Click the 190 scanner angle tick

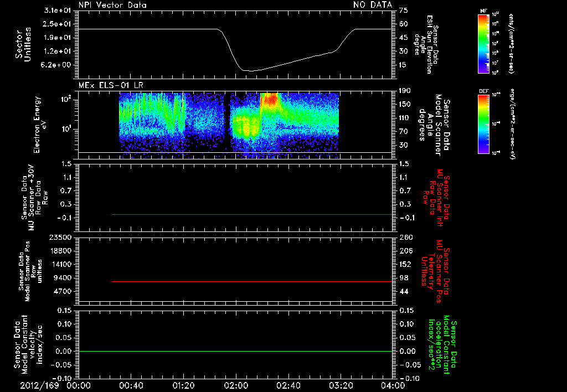(405, 91)
